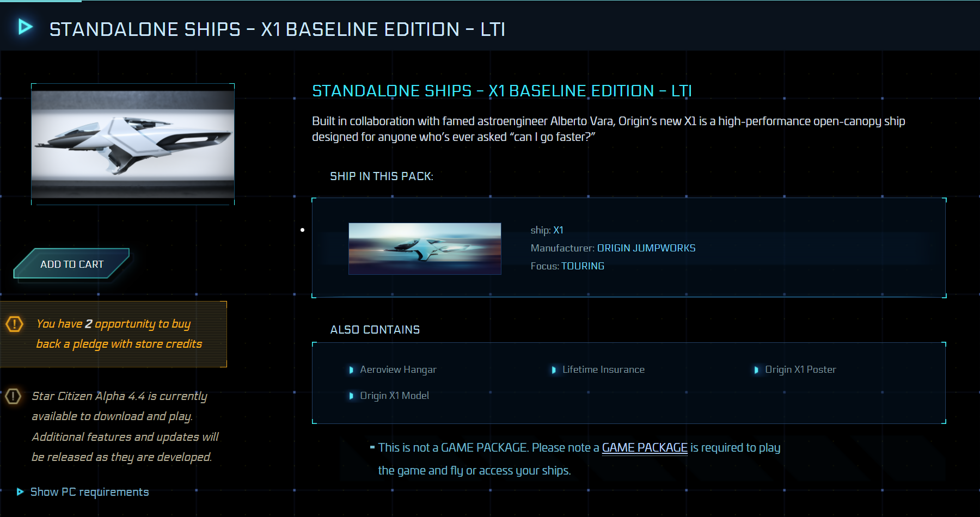This screenshot has width=980, height=517.
Task: Click the play arrow icon in header
Action: 25,27
